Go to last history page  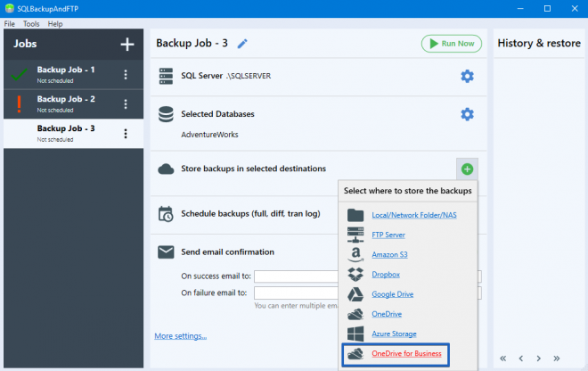[x=557, y=359]
